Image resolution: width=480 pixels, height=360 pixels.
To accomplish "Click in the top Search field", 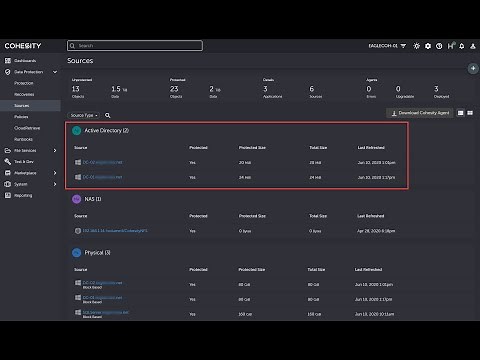I will (135, 46).
